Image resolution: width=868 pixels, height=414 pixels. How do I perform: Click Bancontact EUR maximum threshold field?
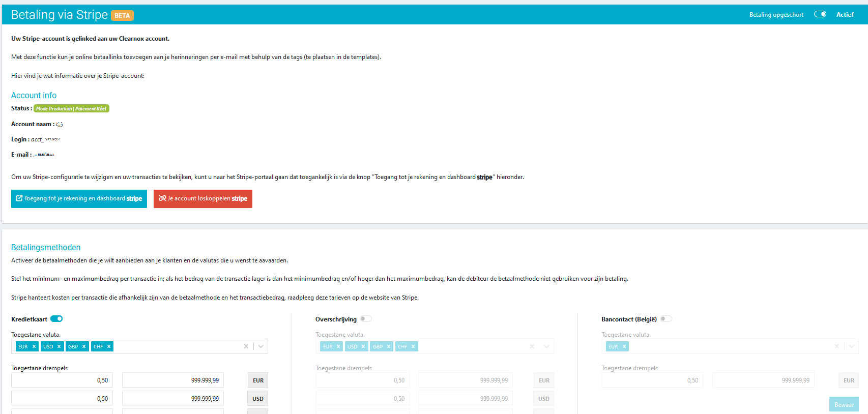tap(763, 380)
